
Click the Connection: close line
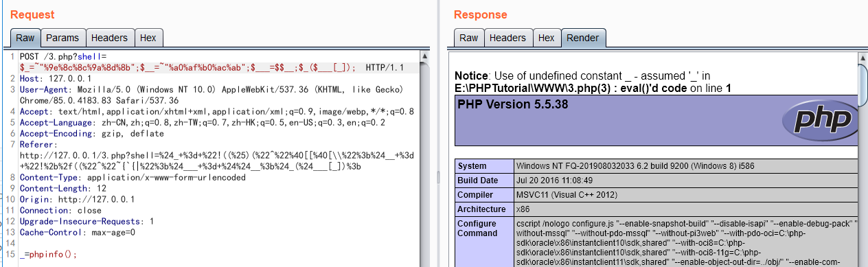60,210
